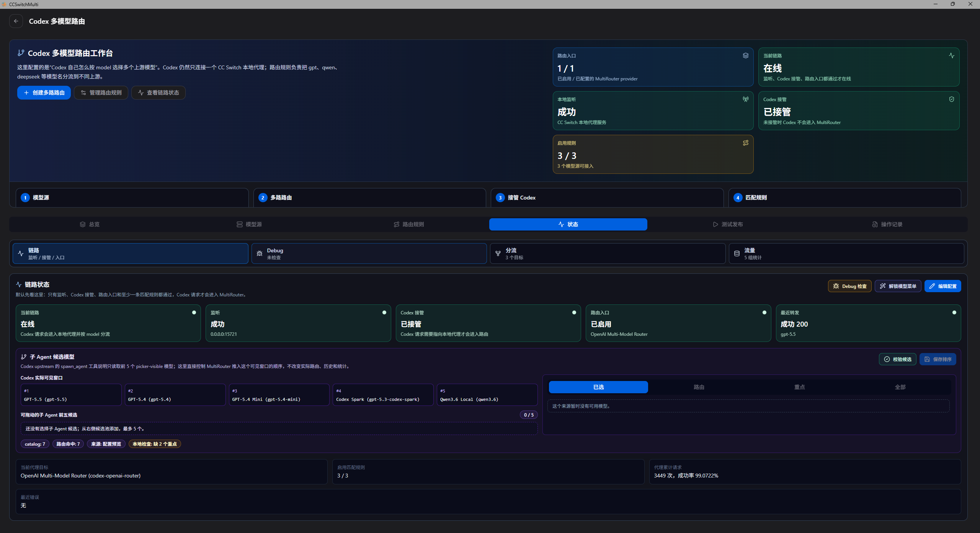Show 全部 candidates in the pool
Viewport: 980px width, 533px height.
(900, 387)
